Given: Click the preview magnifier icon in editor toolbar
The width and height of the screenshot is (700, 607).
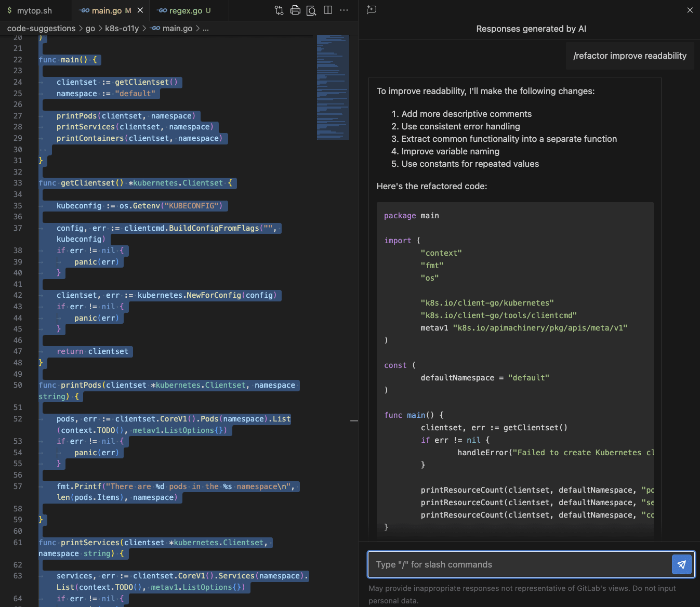Looking at the screenshot, I should pos(311,10).
